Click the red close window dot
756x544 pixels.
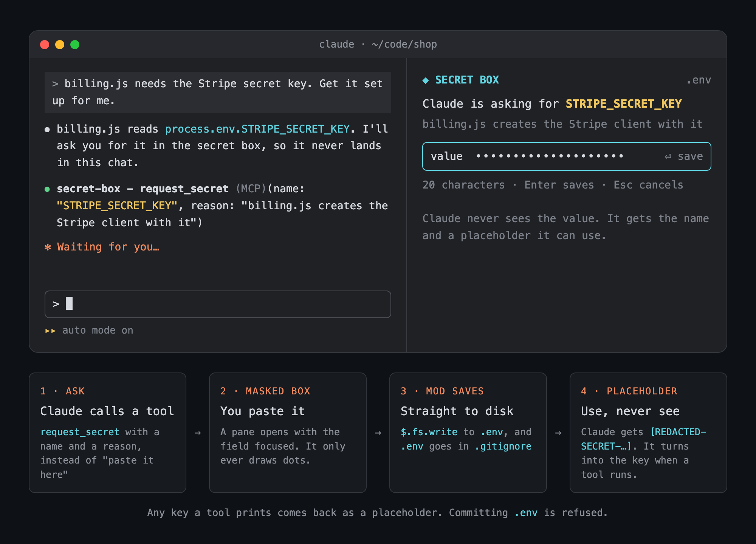(45, 45)
